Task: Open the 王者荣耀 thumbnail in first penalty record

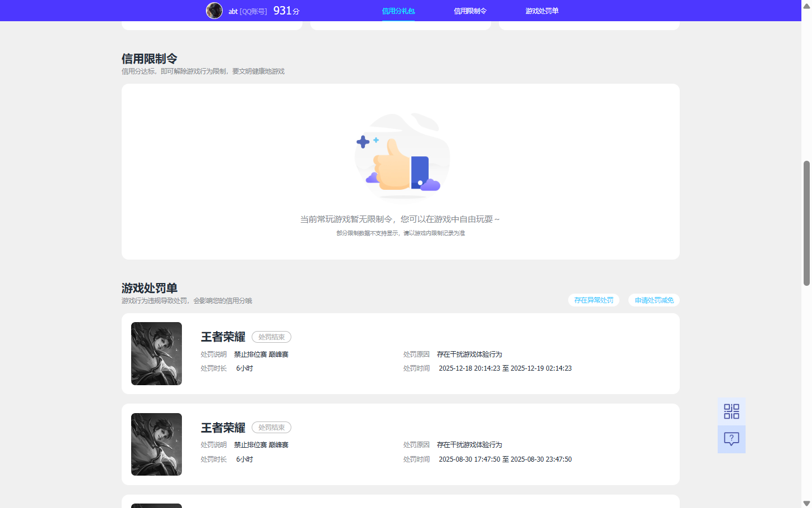Action: (x=156, y=353)
